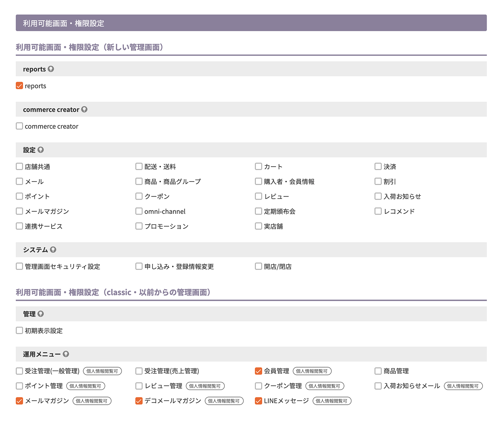Viewport: 504px width, 424px height.
Task: Tick the 決済 checkbox
Action: point(378,166)
